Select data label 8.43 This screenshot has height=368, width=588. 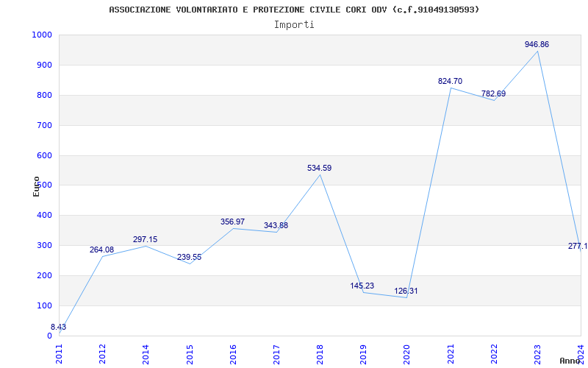tap(59, 327)
